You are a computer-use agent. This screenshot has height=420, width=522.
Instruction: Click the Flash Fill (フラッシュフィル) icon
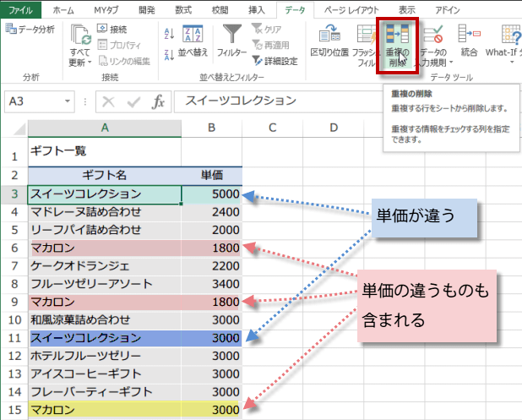tap(366, 42)
